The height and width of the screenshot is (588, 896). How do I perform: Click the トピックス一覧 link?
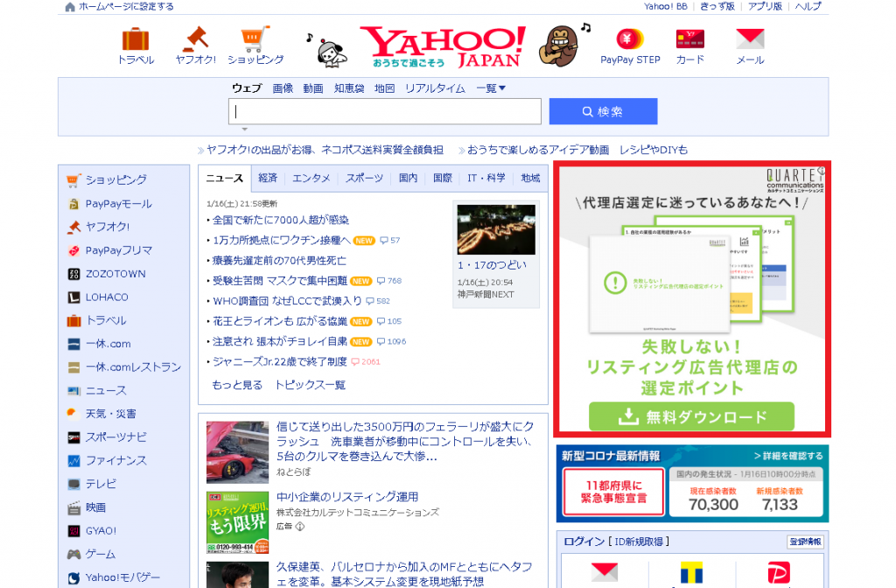pos(311,385)
